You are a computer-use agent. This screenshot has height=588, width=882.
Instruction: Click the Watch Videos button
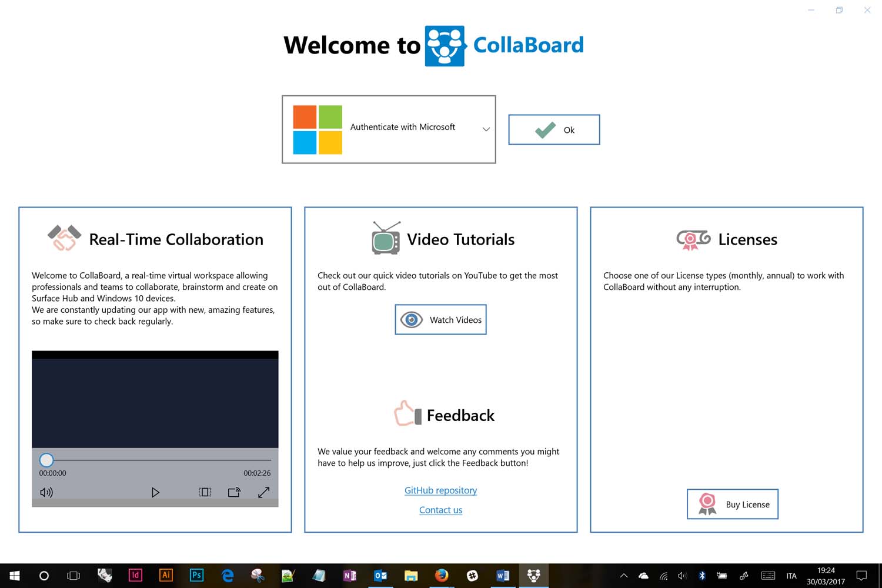(x=440, y=320)
